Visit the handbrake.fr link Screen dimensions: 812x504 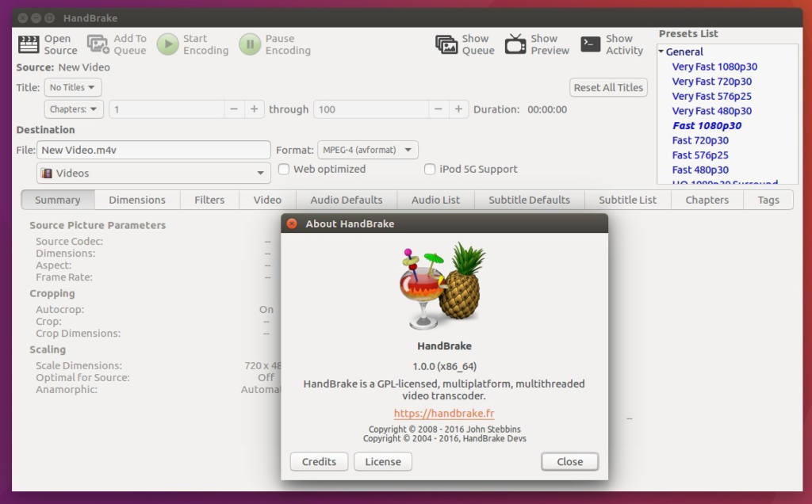pos(444,413)
